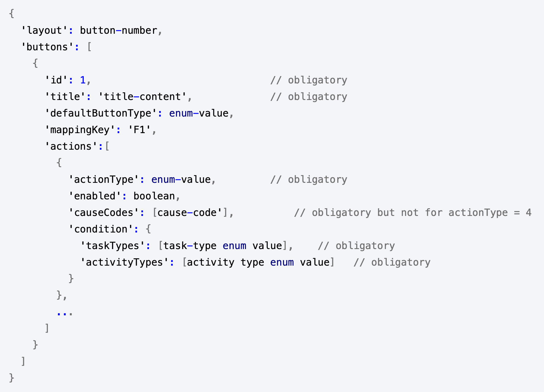Click the 'taskTypes' key
This screenshot has height=392, width=544.
(x=113, y=246)
